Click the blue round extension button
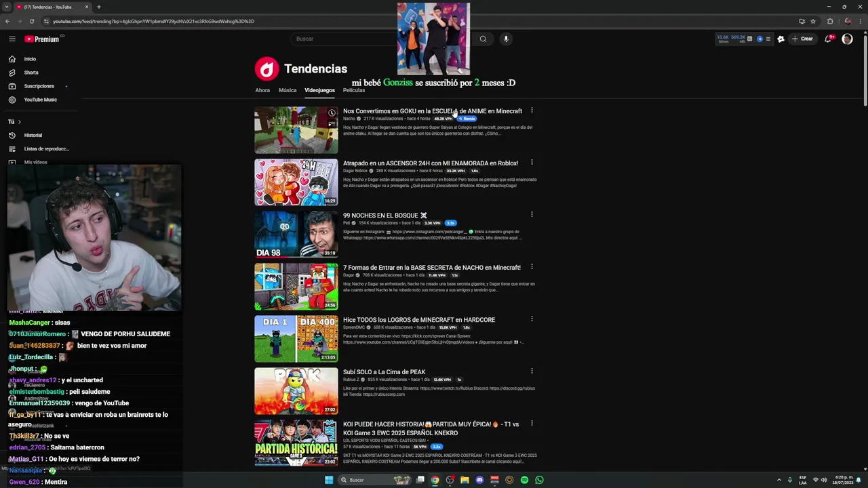The image size is (868, 488). [x=759, y=39]
